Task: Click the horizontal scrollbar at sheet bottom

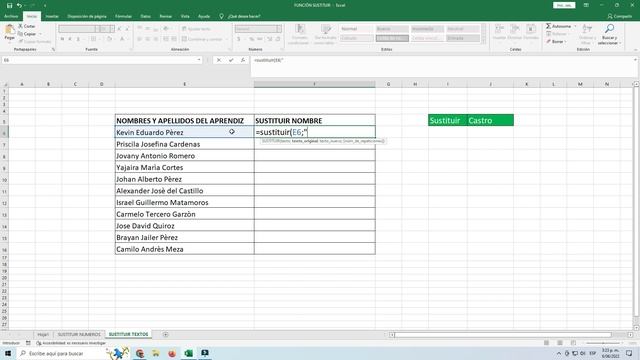Action: 503,335
